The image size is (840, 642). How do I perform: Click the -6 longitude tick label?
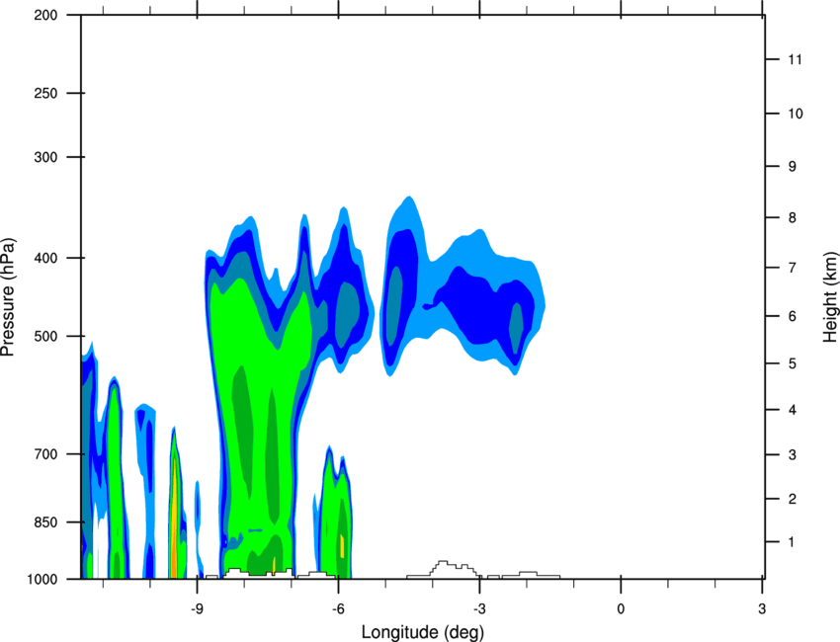pos(338,609)
